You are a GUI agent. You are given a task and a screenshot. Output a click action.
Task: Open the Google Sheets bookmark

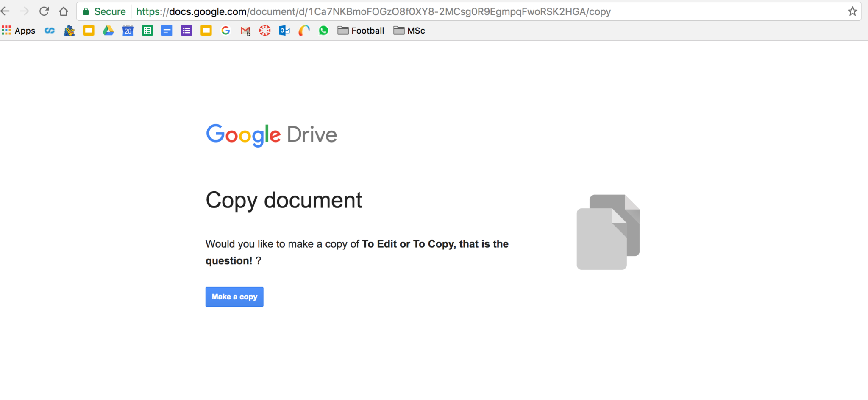pyautogui.click(x=147, y=31)
